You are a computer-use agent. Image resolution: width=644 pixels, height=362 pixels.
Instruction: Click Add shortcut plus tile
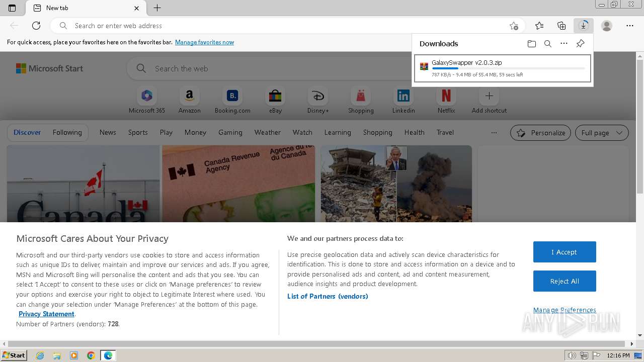489,100
